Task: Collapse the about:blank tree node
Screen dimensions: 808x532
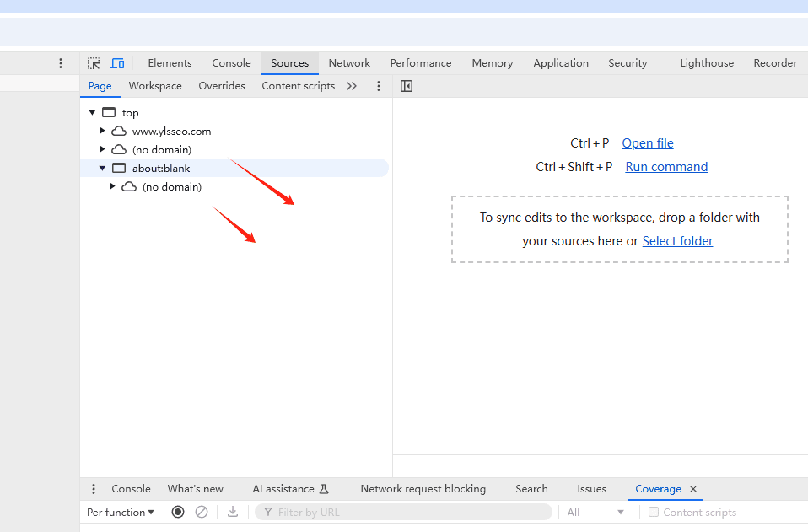Action: click(x=103, y=168)
